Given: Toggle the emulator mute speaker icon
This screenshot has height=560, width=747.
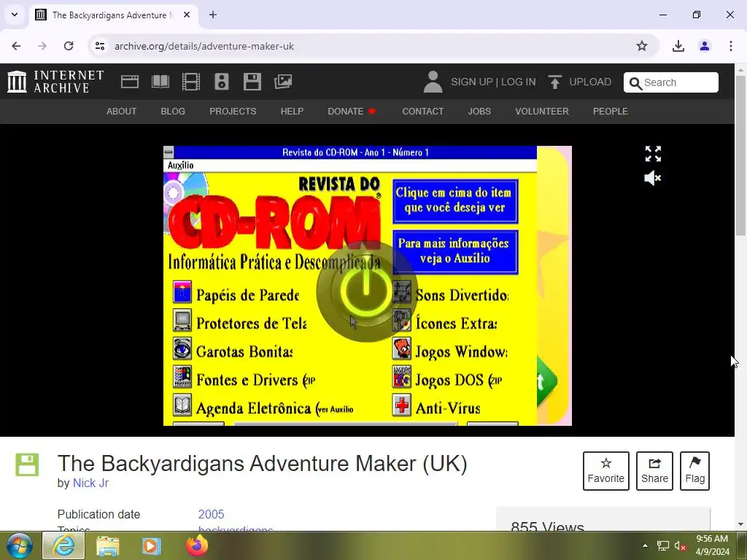Looking at the screenshot, I should [x=653, y=178].
